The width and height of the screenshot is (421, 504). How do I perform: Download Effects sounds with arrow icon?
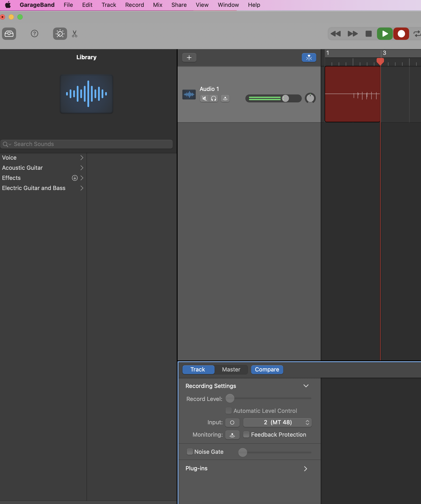[x=75, y=178]
